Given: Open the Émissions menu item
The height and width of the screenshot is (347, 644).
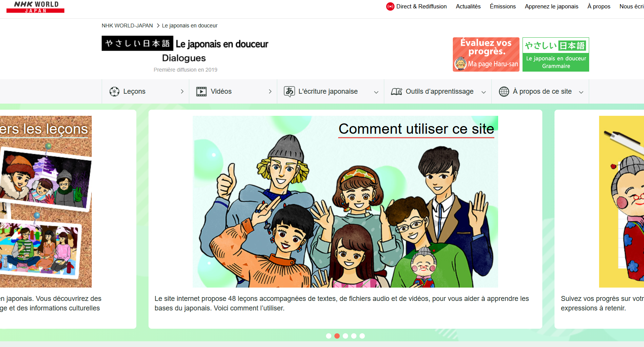Looking at the screenshot, I should [502, 6].
